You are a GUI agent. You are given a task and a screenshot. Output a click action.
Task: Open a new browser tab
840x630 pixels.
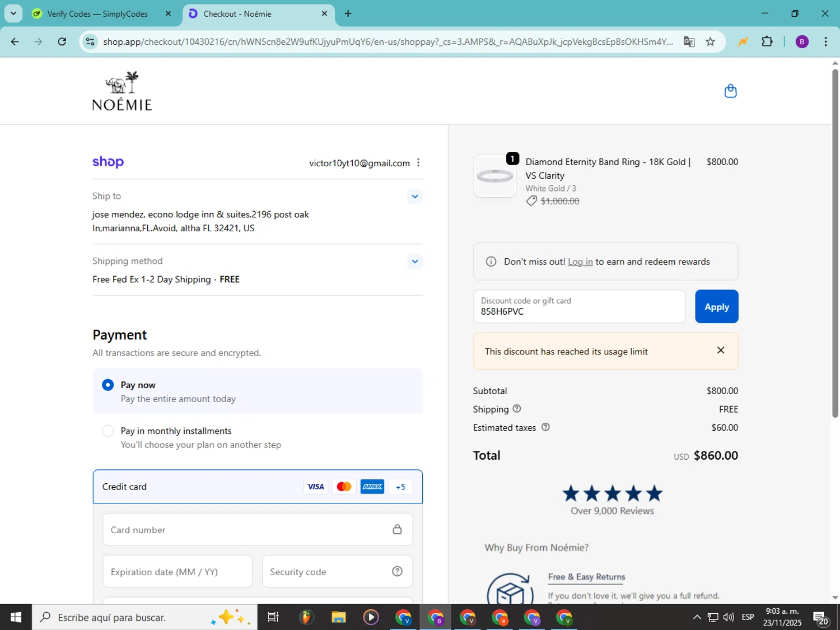(x=348, y=13)
